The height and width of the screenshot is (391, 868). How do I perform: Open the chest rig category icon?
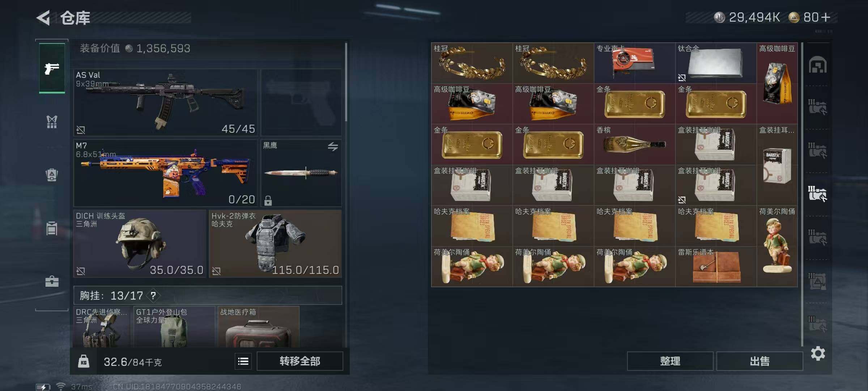point(52,122)
